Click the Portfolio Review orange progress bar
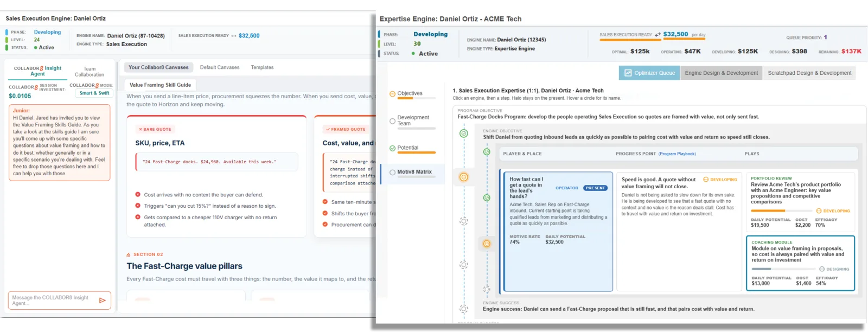The width and height of the screenshot is (868, 332). point(781,210)
